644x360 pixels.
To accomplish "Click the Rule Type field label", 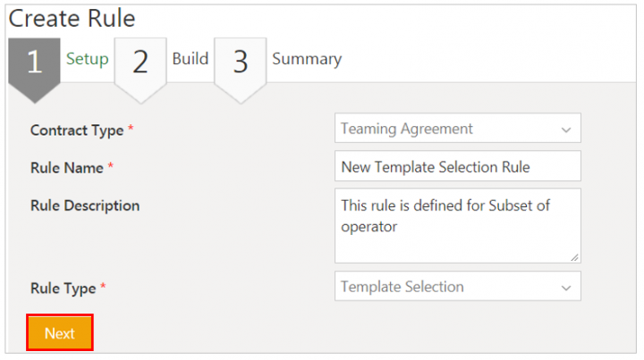I will tap(64, 288).
